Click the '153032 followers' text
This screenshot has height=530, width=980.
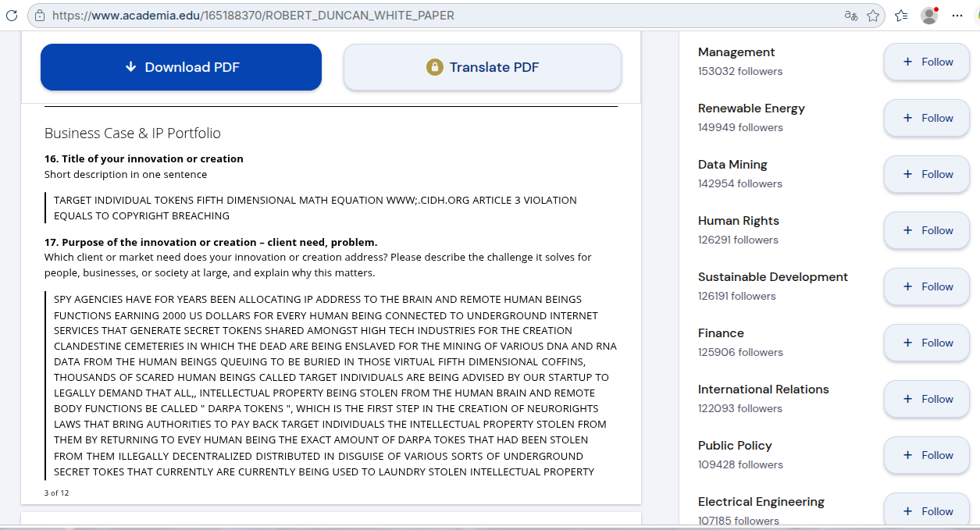point(740,71)
